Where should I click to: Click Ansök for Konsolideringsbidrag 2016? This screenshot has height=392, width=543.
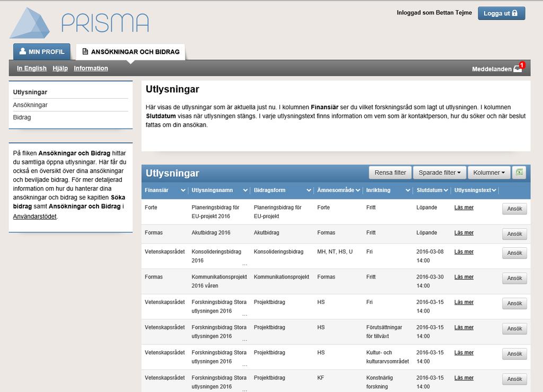pyautogui.click(x=514, y=253)
